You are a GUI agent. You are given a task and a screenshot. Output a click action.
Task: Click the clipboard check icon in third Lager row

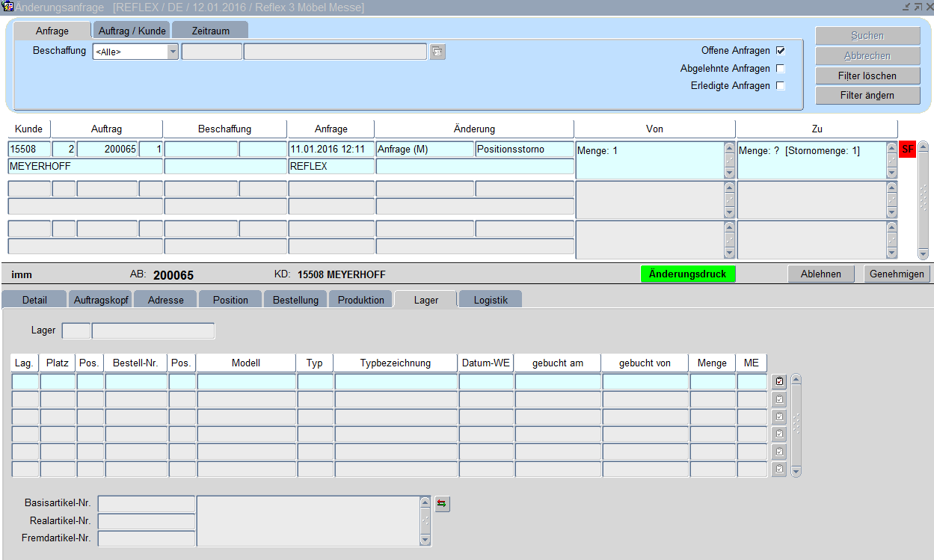(x=779, y=416)
